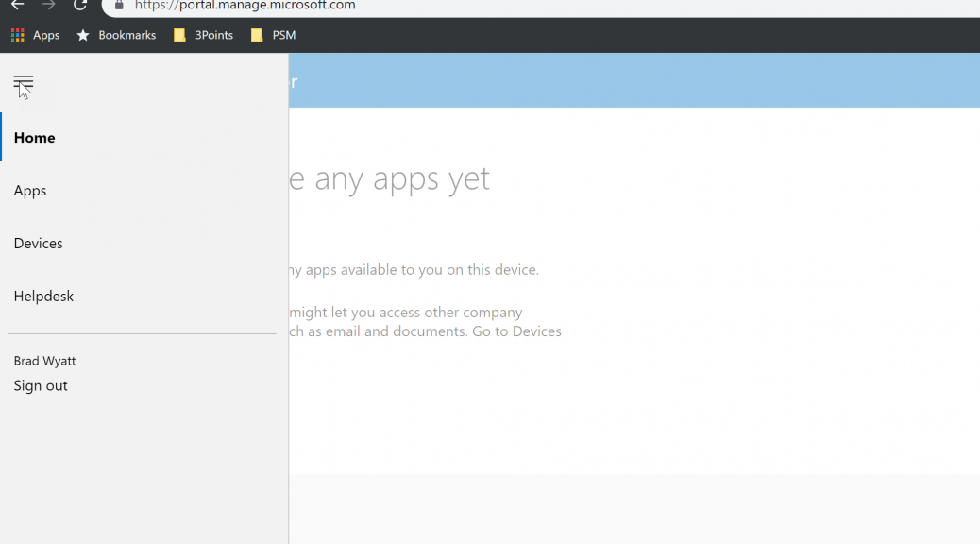Open the Bookmarks star shortcut
Viewport: 980px width, 544px height.
(x=116, y=35)
